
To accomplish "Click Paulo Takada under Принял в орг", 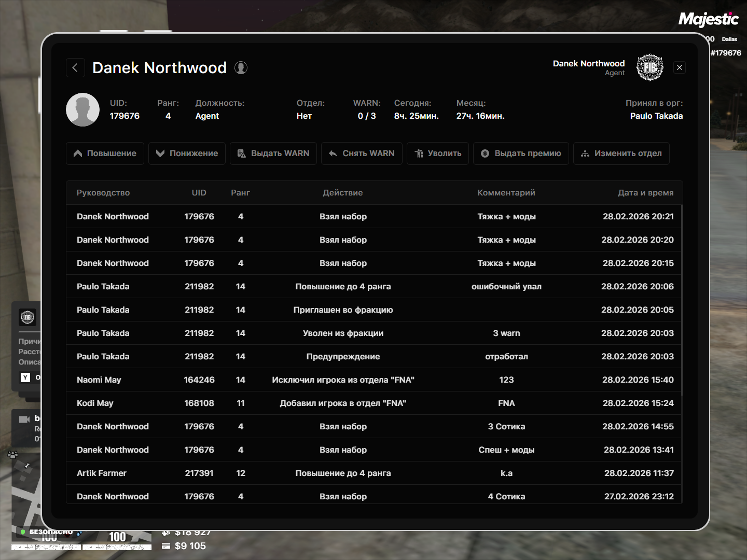I will tap(656, 116).
